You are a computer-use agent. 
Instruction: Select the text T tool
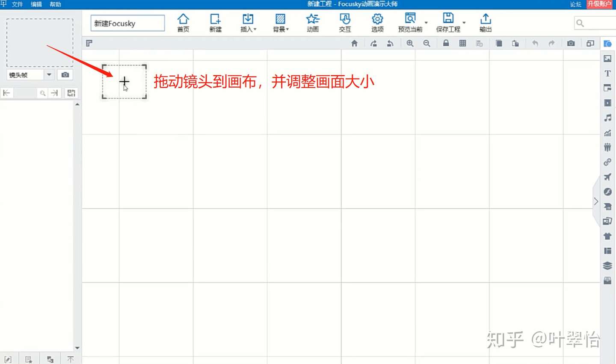[607, 73]
